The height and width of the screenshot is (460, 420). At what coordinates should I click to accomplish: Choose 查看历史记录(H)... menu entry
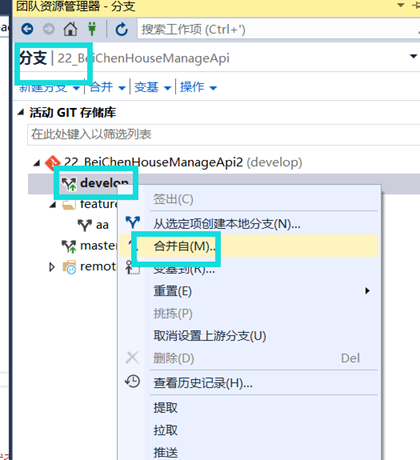pos(249,383)
